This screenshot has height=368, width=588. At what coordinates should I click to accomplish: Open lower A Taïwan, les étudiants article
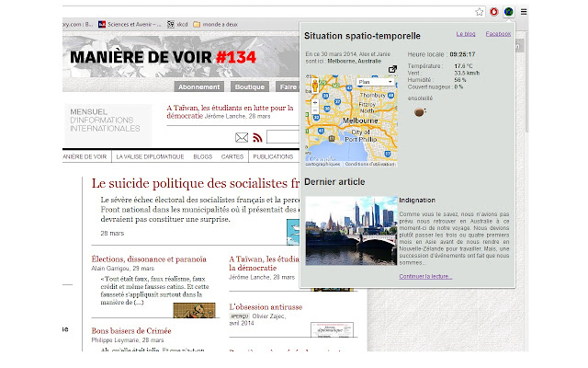click(265, 263)
